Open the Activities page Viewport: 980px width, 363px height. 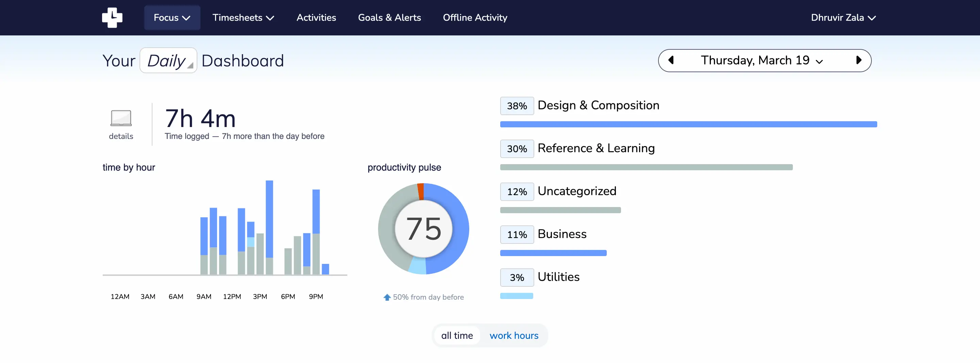[x=316, y=17]
